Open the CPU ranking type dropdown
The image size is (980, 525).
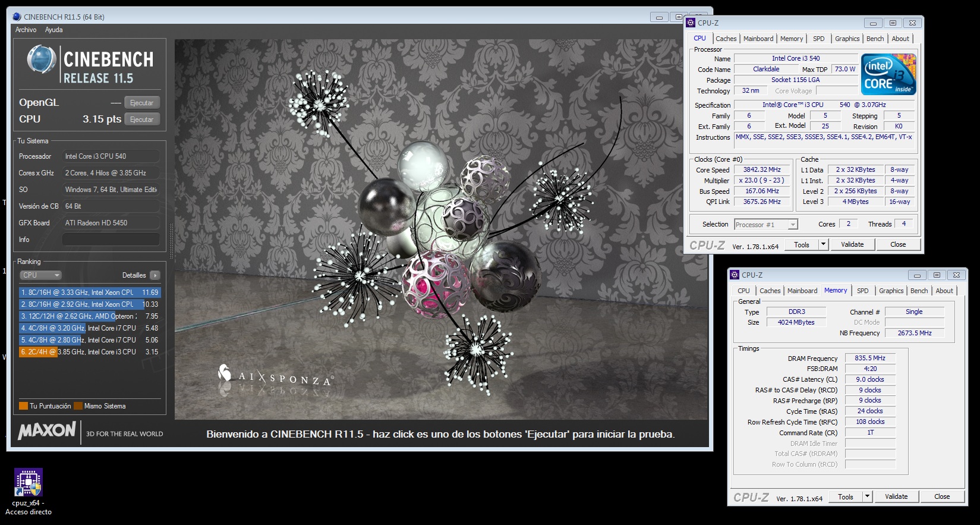(41, 275)
